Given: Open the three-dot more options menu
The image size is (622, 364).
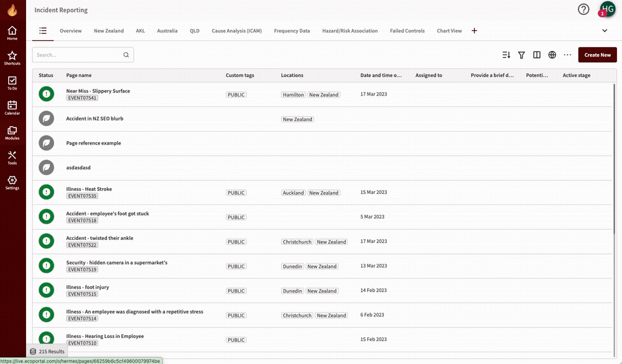Looking at the screenshot, I should tap(567, 55).
